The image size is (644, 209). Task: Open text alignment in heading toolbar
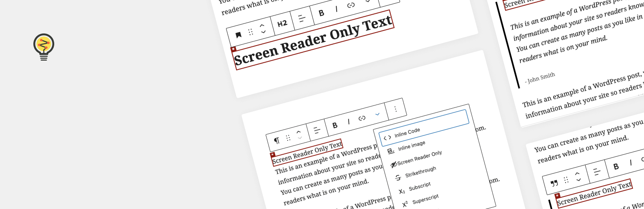(302, 18)
